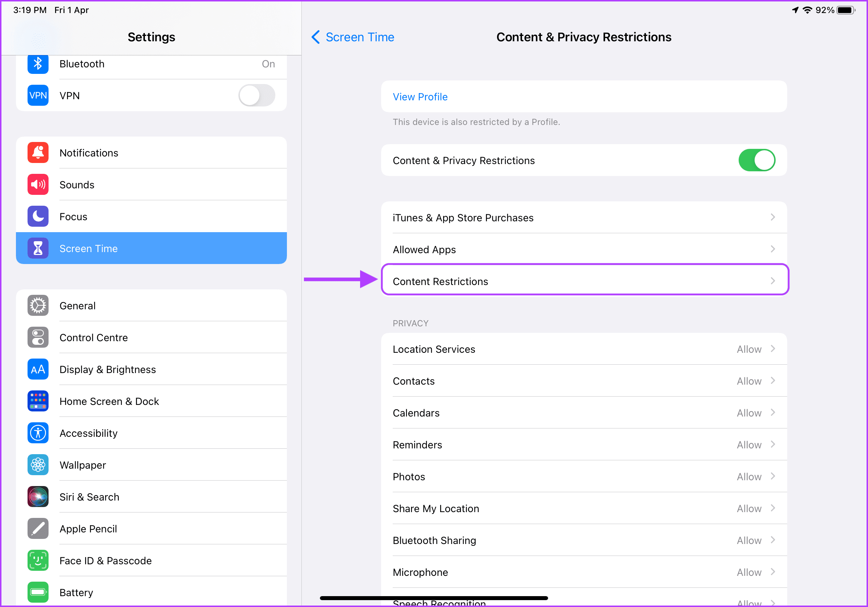Open Location Services privacy setting

[584, 349]
